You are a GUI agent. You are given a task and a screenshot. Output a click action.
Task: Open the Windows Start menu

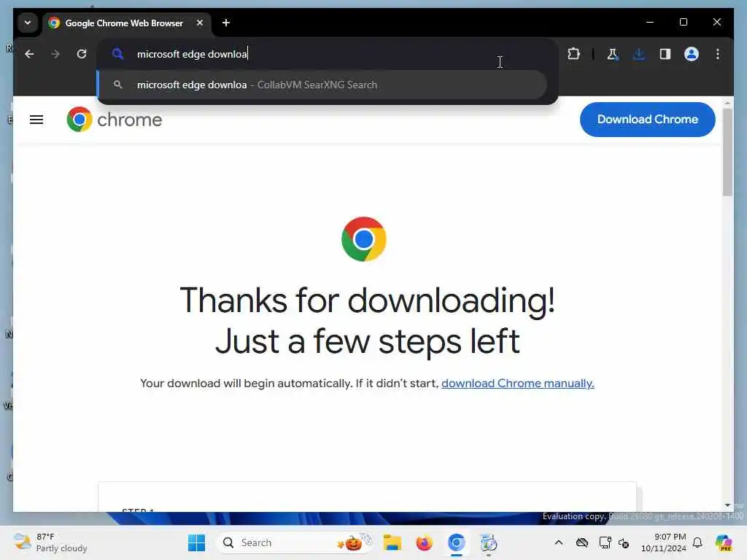[x=196, y=542]
